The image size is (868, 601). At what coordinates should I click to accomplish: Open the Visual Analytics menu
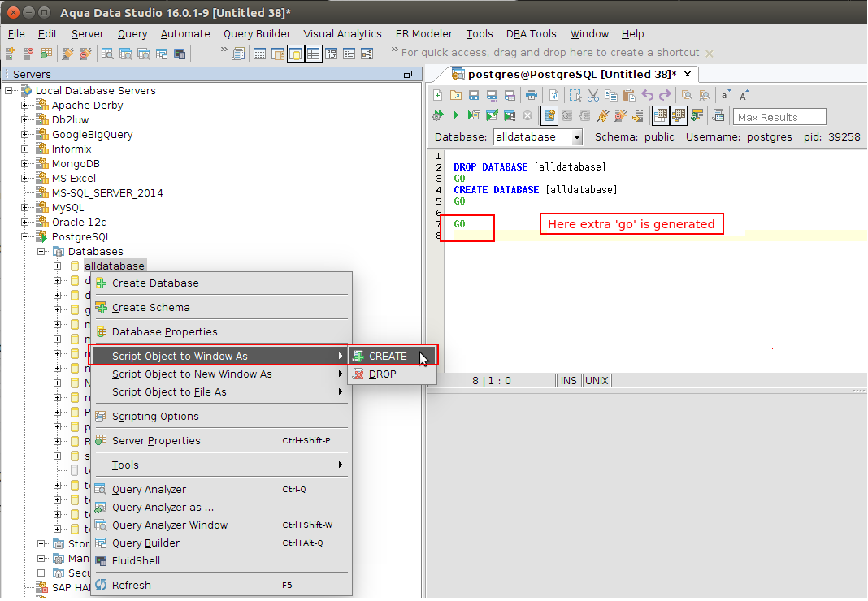[x=342, y=34]
